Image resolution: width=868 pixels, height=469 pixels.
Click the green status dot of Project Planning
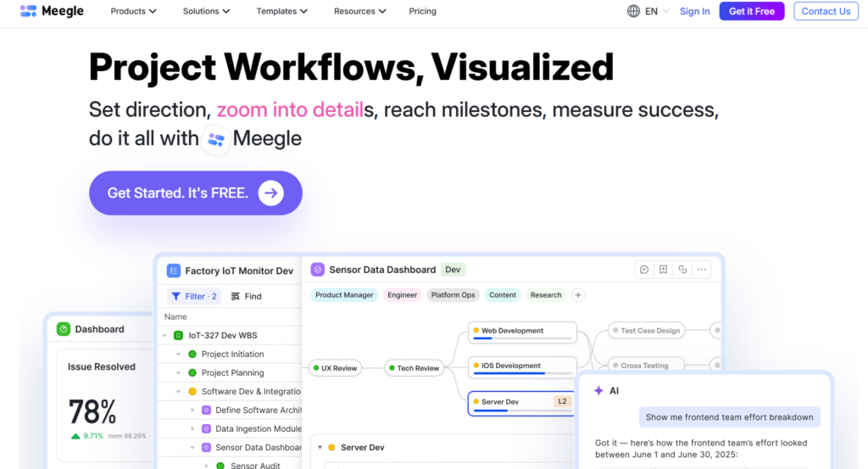tap(192, 373)
